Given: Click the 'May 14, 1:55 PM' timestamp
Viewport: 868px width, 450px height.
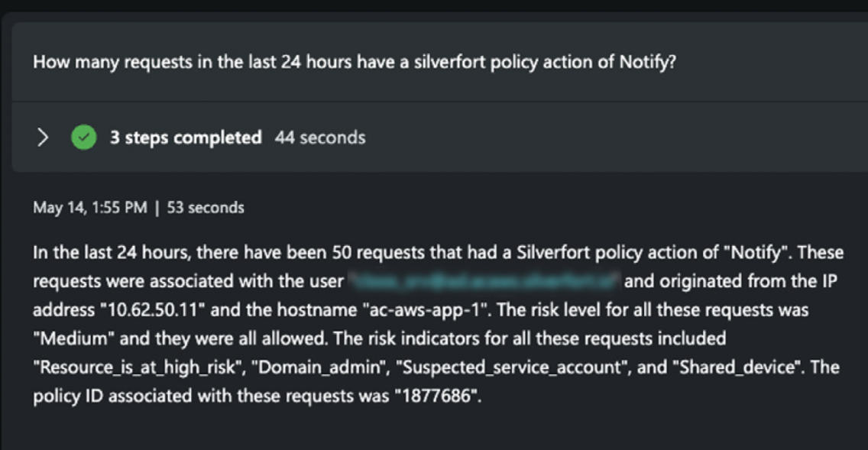Looking at the screenshot, I should tap(90, 208).
